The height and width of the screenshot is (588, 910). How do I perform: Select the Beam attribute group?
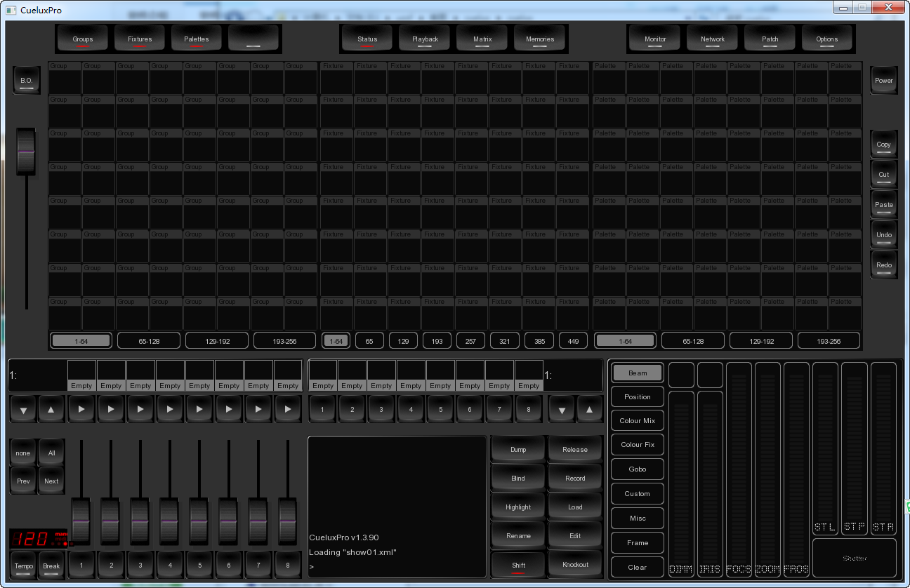tap(638, 373)
